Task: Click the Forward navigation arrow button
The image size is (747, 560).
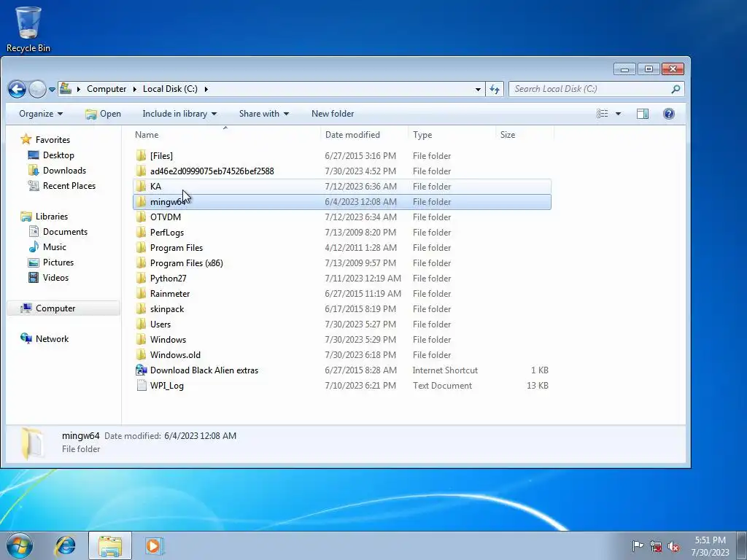Action: click(x=37, y=89)
